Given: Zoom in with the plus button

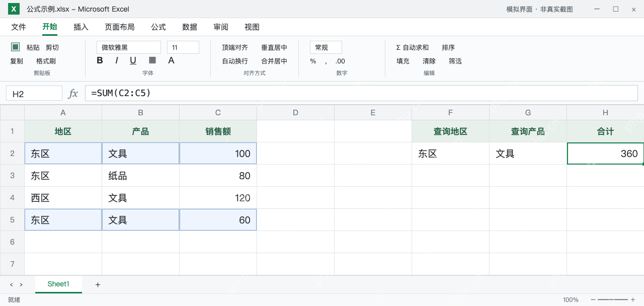Looking at the screenshot, I should coord(633,299).
